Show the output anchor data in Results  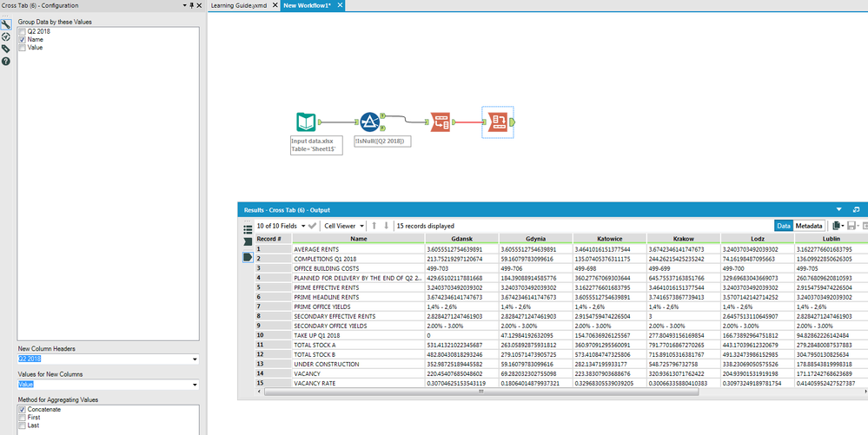tap(248, 257)
